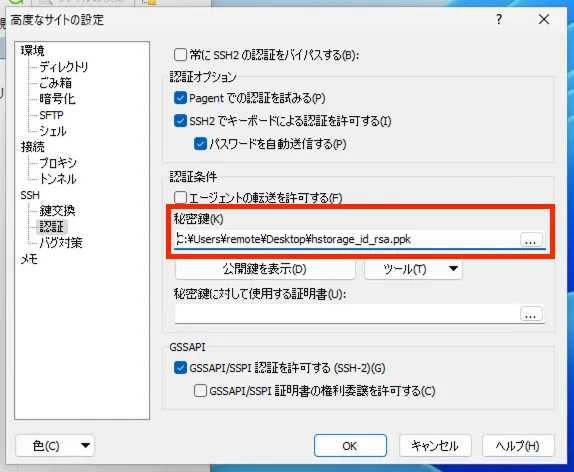Browse for the certificate file (証明書)

point(531,314)
